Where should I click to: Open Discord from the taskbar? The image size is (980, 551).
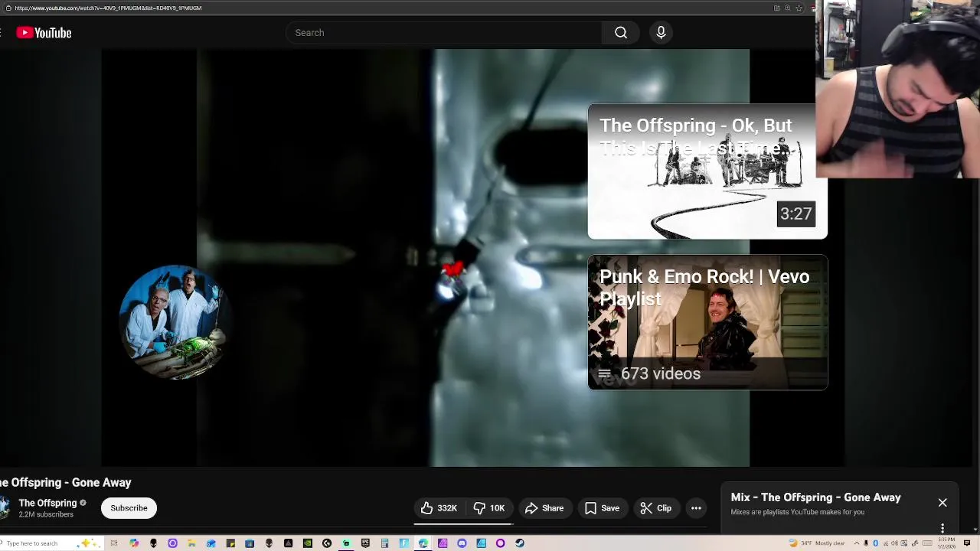coord(462,543)
